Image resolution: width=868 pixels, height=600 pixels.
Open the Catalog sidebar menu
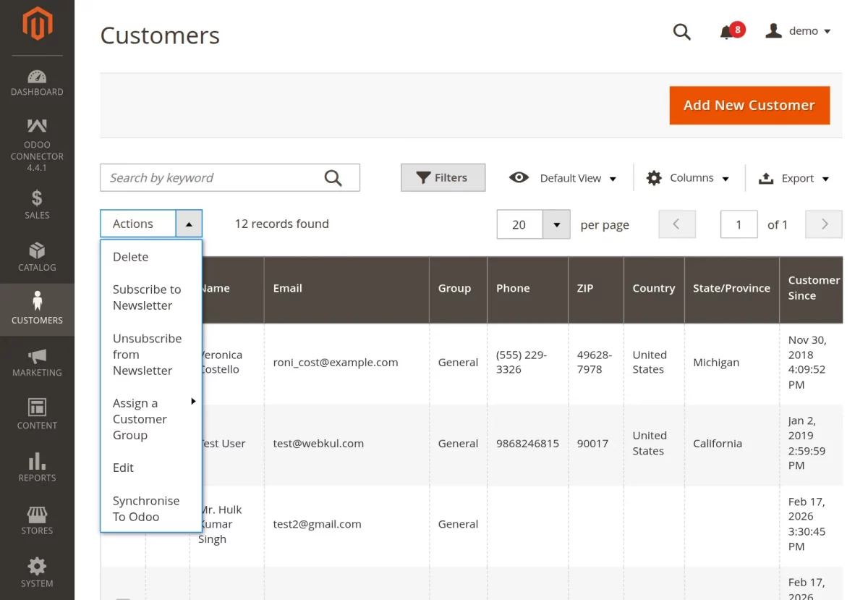click(x=37, y=257)
